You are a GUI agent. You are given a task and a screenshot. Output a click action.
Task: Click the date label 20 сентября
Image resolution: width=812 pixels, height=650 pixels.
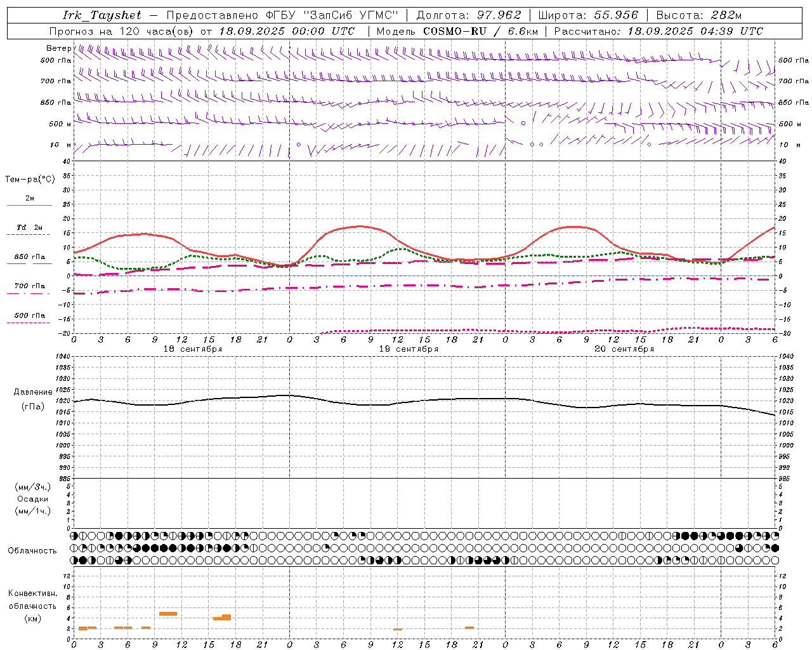coord(624,349)
